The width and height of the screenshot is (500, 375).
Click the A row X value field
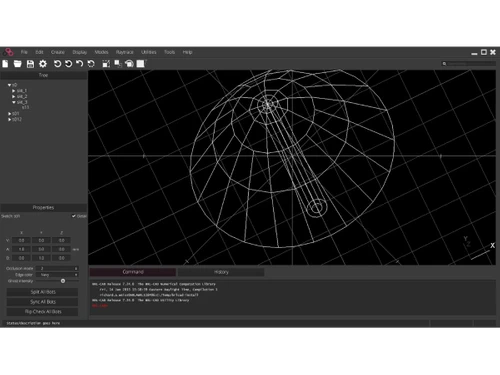[x=21, y=249]
